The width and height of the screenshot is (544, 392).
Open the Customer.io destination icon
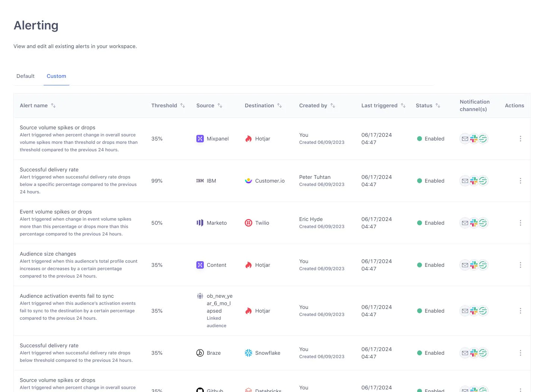click(x=248, y=181)
